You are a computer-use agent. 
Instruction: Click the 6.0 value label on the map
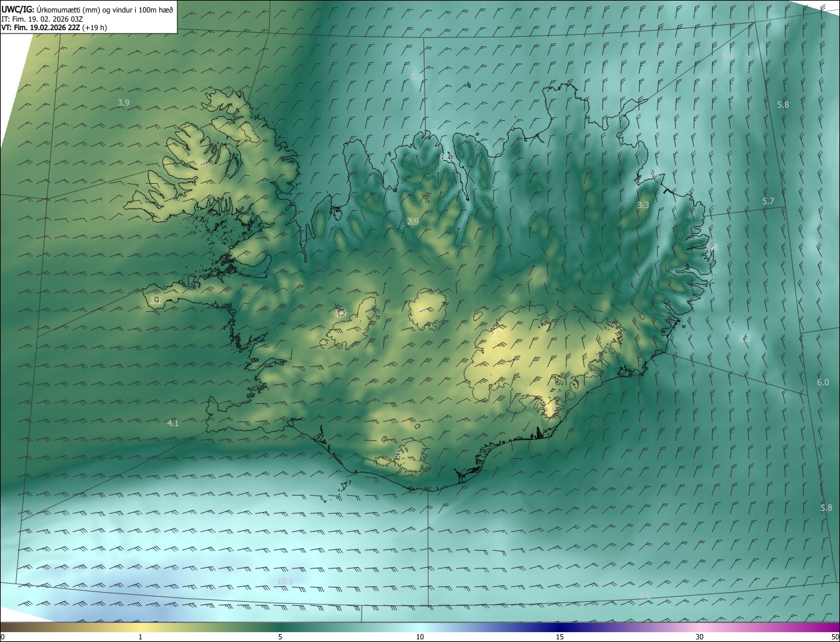823,382
